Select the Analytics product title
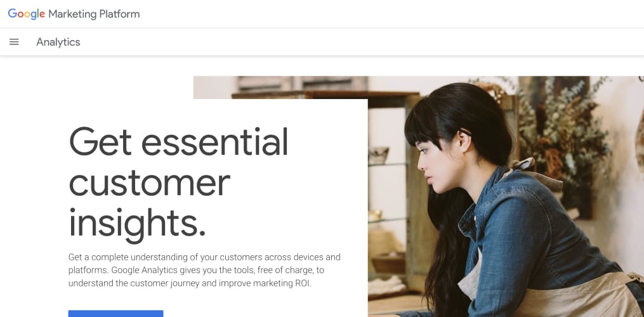644x317 pixels. click(x=58, y=42)
